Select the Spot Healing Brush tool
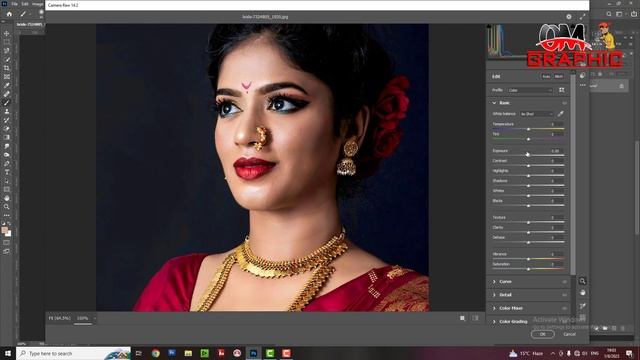The width and height of the screenshot is (640, 360). tap(7, 94)
